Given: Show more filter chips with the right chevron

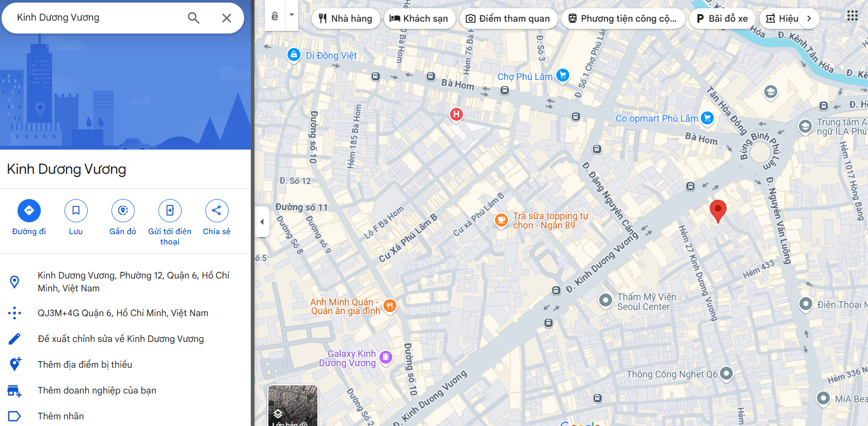Looking at the screenshot, I should click(x=809, y=19).
